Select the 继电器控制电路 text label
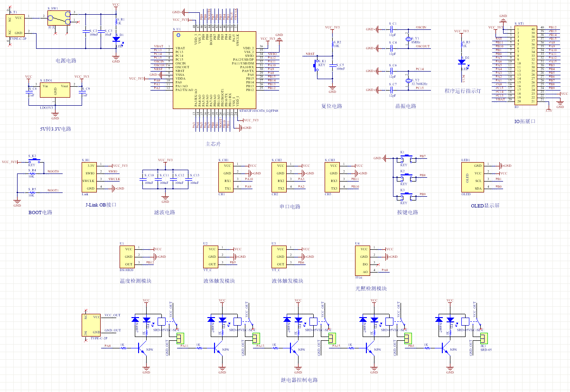 (299, 380)
